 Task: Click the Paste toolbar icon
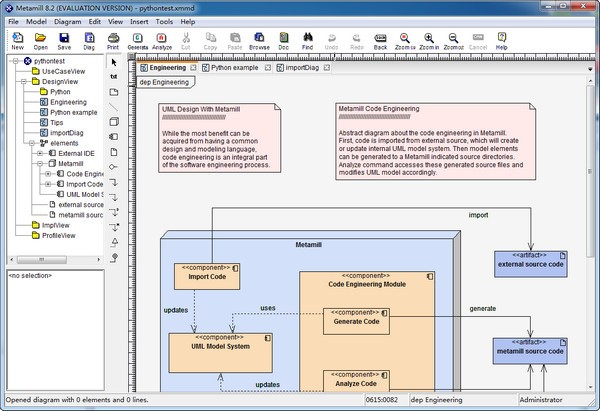coord(235,41)
